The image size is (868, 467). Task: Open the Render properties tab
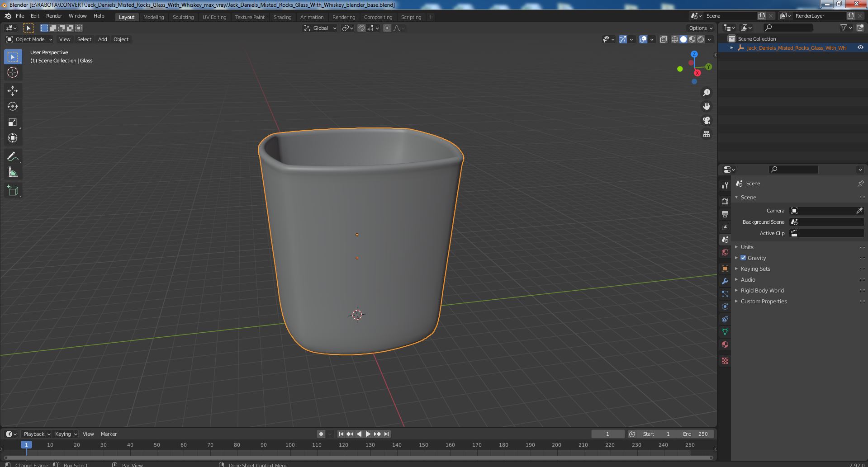coord(725,201)
